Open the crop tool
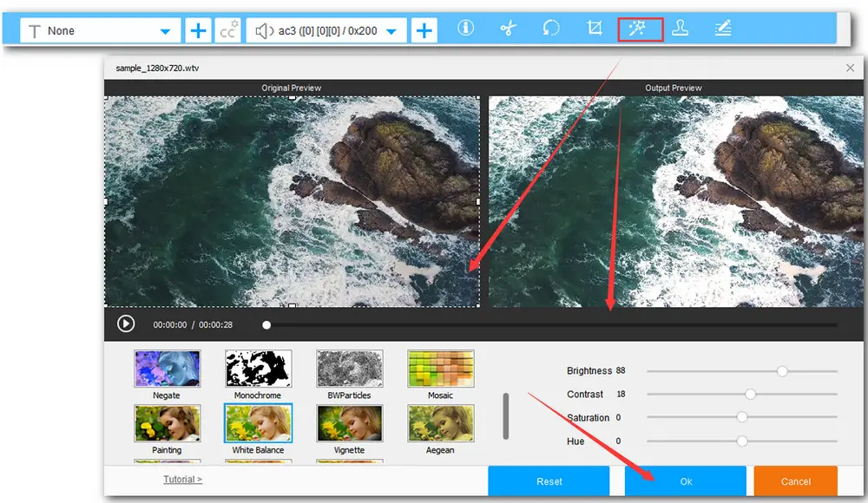 point(595,29)
